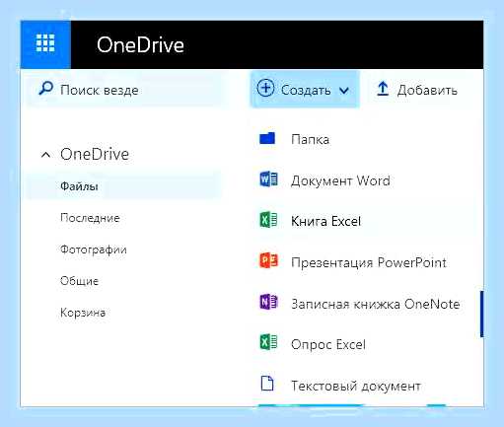Collapse the OneDrive tree section chevron
The width and height of the screenshot is (504, 427).
(45, 155)
